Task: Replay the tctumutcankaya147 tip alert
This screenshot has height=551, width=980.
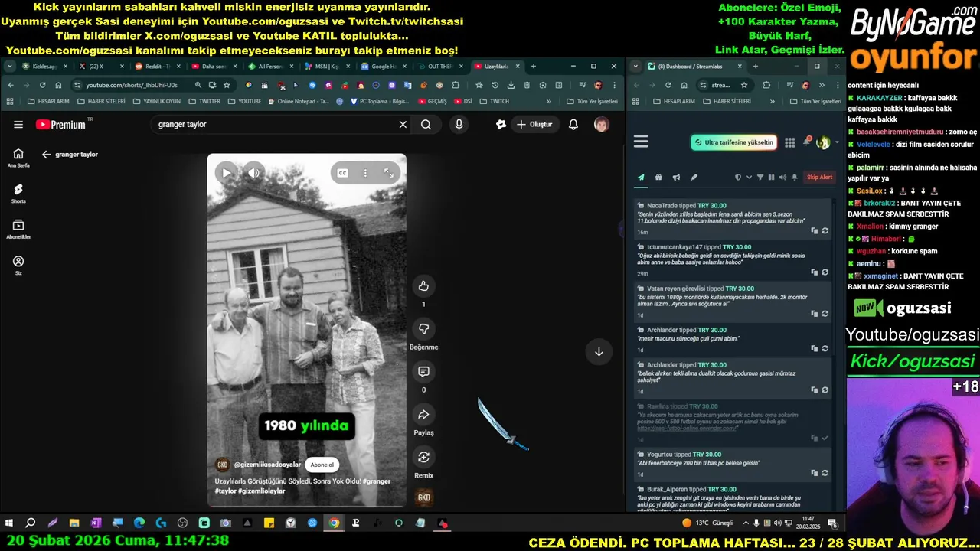Action: tap(825, 272)
